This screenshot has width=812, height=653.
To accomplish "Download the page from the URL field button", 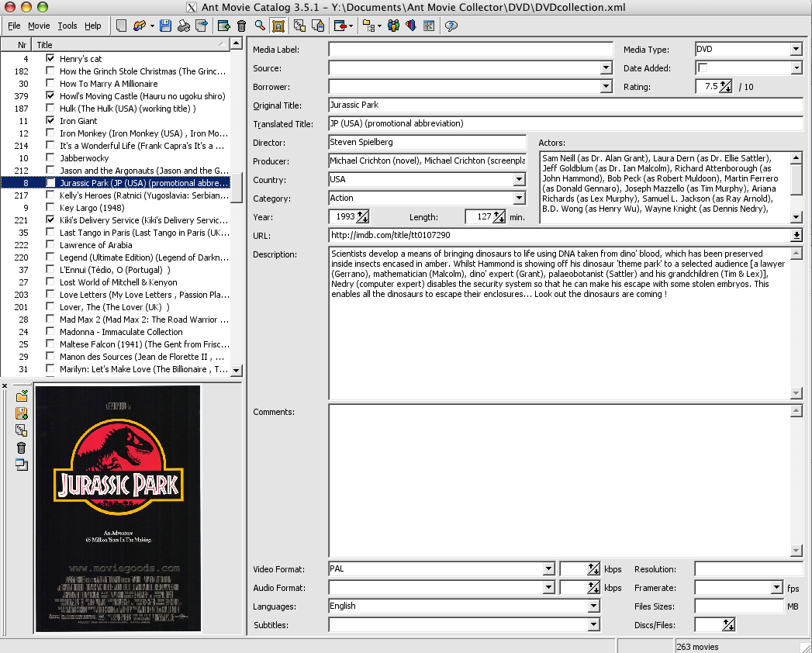I will [796, 235].
